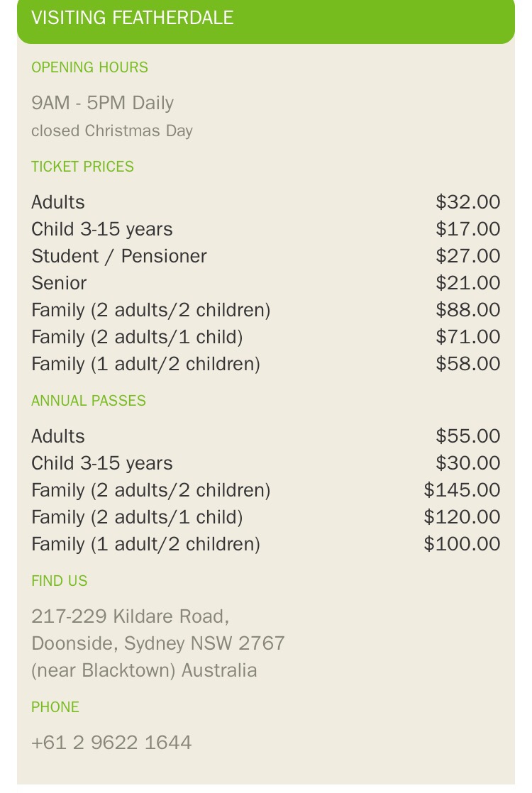532x793 pixels.
Task: Tap the Annual Passes heading
Action: 89,401
